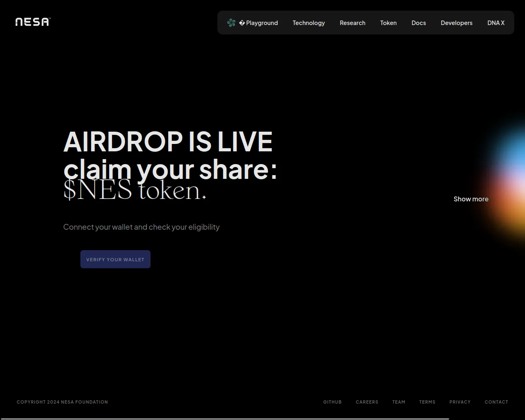Open the Privacy footer link
This screenshot has width=525, height=420.
[460, 402]
